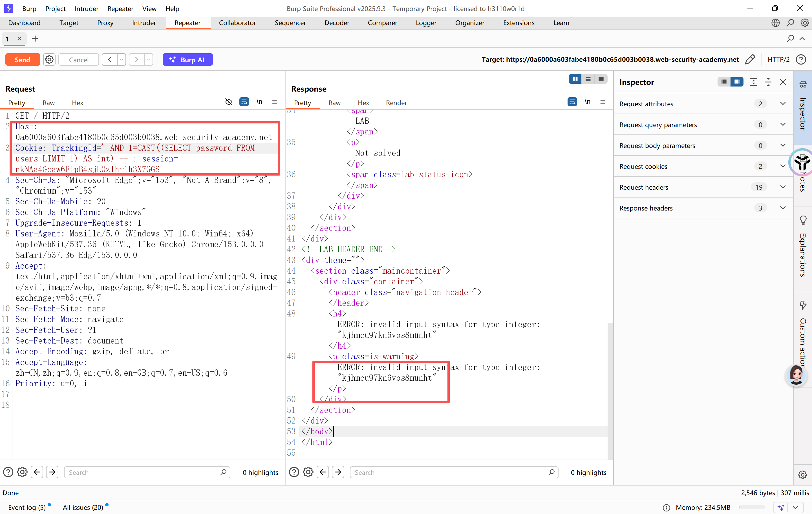Open the Request panel hamburger menu
Screen dimensions: 812x514
(275, 102)
